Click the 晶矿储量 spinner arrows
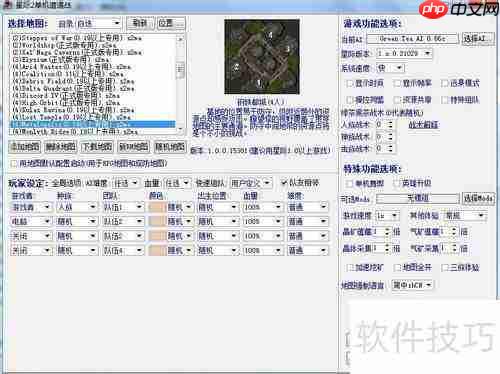Image resolution: width=500 pixels, height=374 pixels. coord(387,232)
